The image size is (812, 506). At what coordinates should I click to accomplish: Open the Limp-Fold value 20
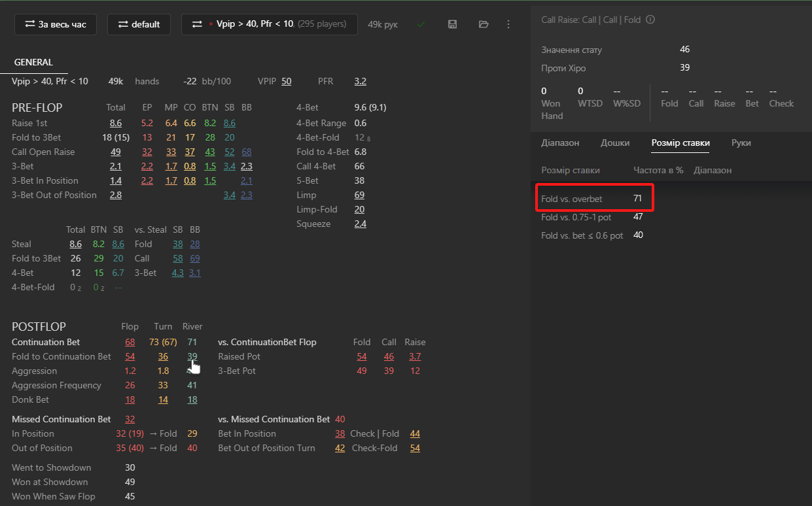359,209
